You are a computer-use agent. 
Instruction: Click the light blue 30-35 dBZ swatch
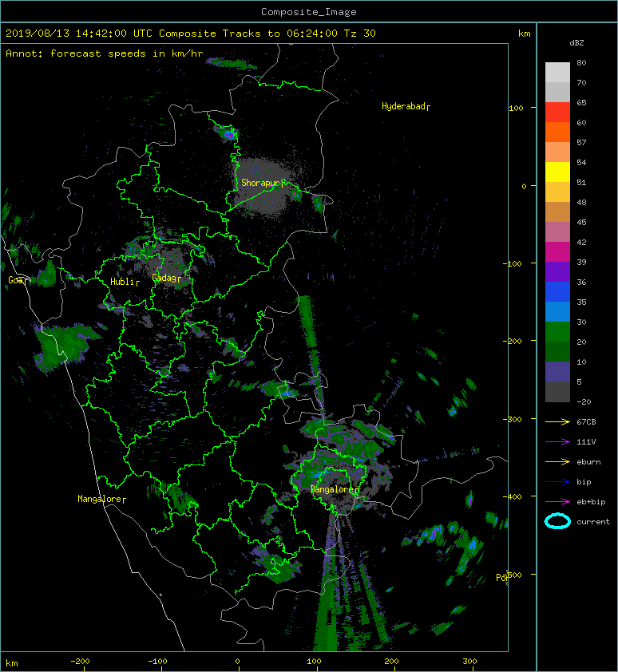coord(557,312)
